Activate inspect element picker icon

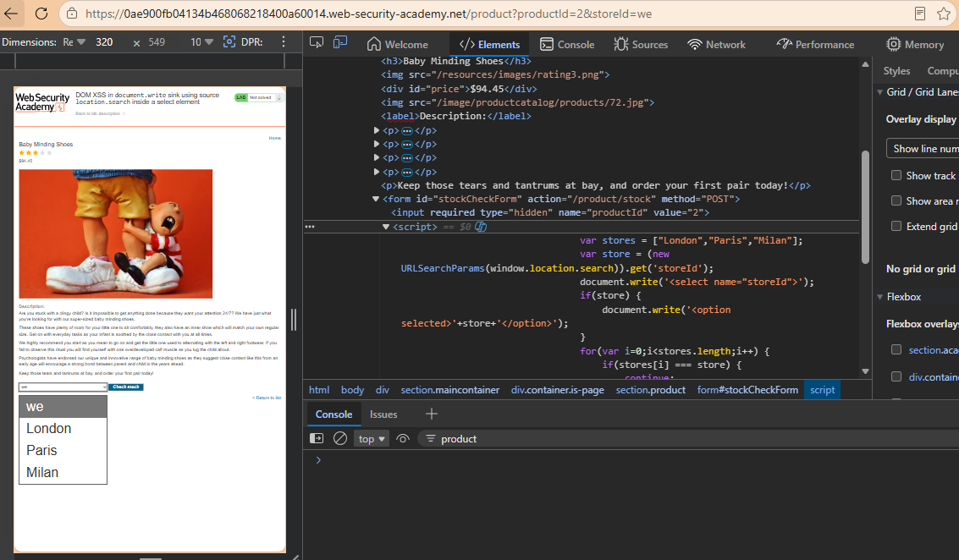[x=317, y=42]
